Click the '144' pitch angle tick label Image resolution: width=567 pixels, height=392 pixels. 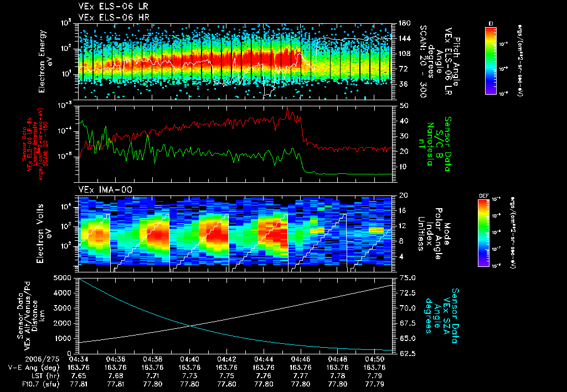click(x=405, y=38)
